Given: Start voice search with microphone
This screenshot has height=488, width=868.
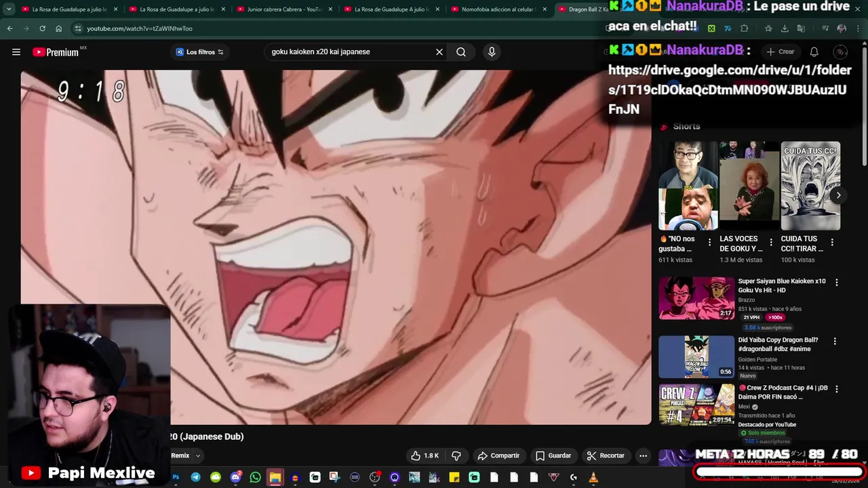Looking at the screenshot, I should point(492,52).
